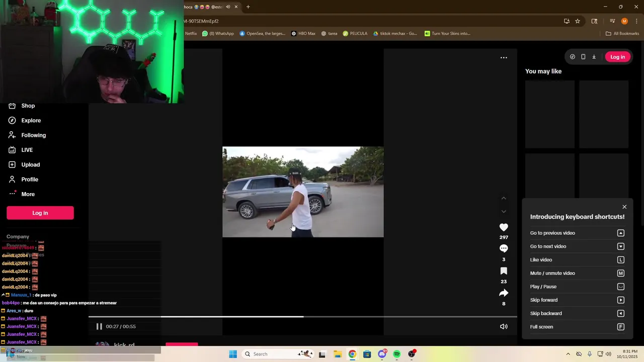Viewport: 644px width, 362px height.
Task: Open Spotify from the taskbar
Action: click(397, 354)
